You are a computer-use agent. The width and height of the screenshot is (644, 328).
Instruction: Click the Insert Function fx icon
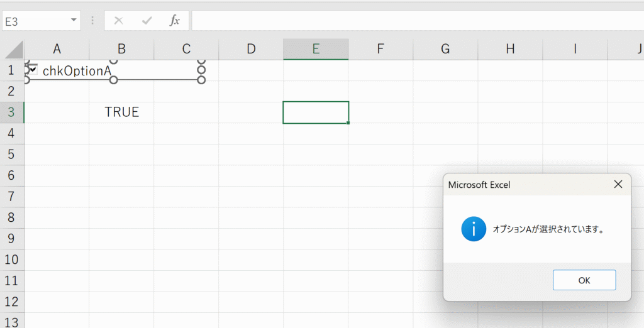[x=175, y=21]
